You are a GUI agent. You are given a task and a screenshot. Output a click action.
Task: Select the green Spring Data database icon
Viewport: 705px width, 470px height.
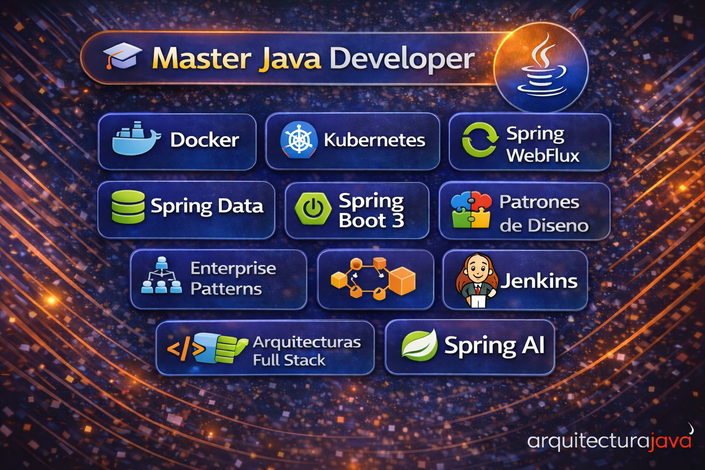coord(127,208)
